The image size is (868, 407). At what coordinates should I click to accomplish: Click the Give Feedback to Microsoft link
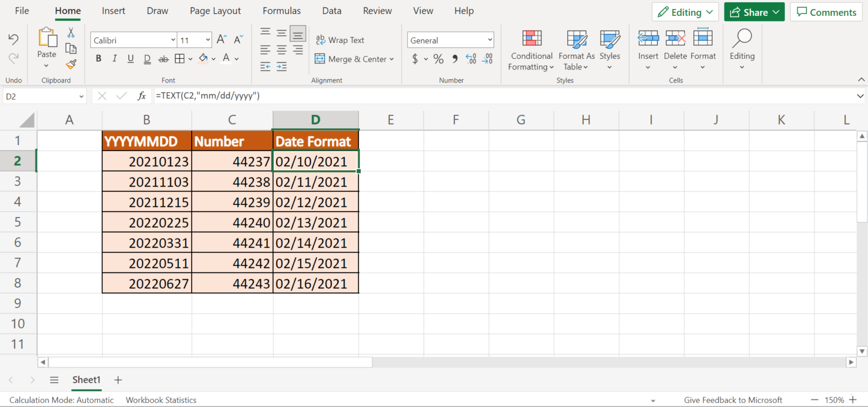(733, 400)
